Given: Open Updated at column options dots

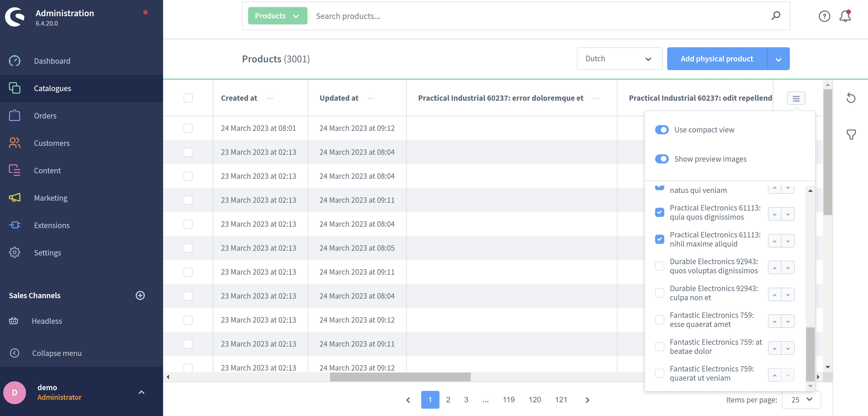Looking at the screenshot, I should tap(371, 98).
